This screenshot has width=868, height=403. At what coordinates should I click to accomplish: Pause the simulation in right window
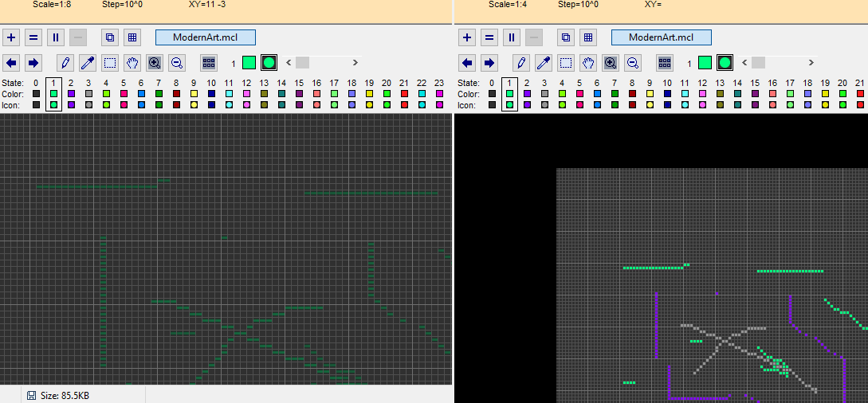coord(512,37)
